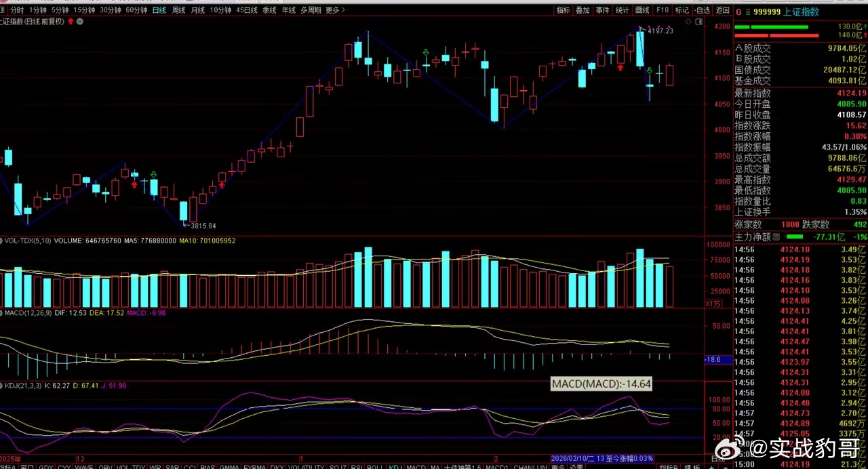Click the G icon before 999999
This screenshot has width=868, height=469.
click(x=738, y=12)
